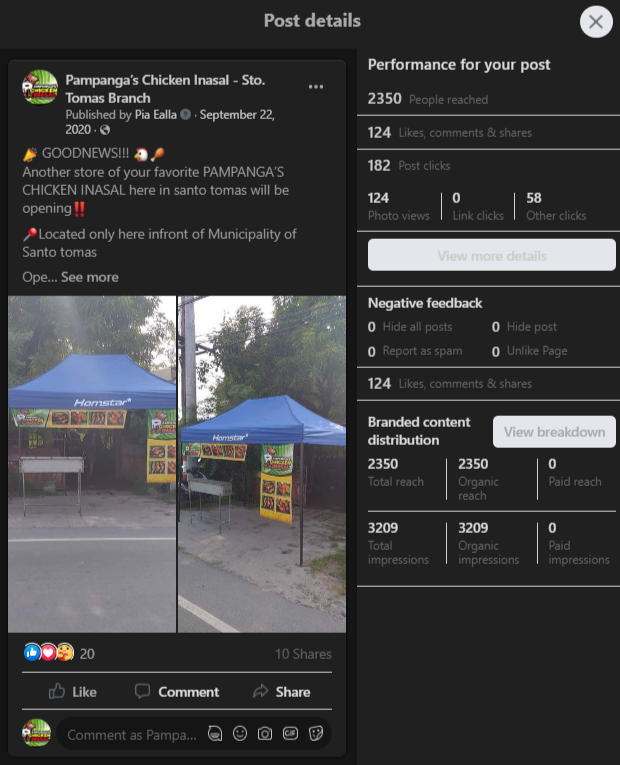Open the post options three-dot menu

[x=316, y=87]
